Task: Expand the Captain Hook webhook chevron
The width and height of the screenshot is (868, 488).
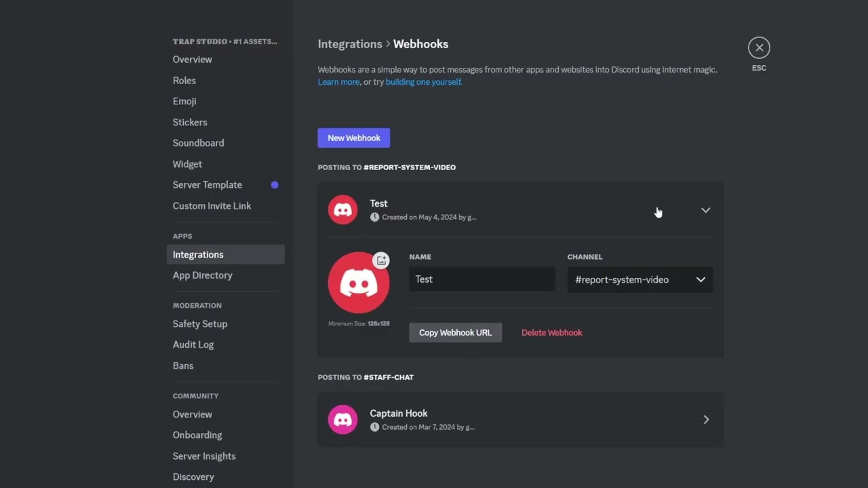Action: 706,420
